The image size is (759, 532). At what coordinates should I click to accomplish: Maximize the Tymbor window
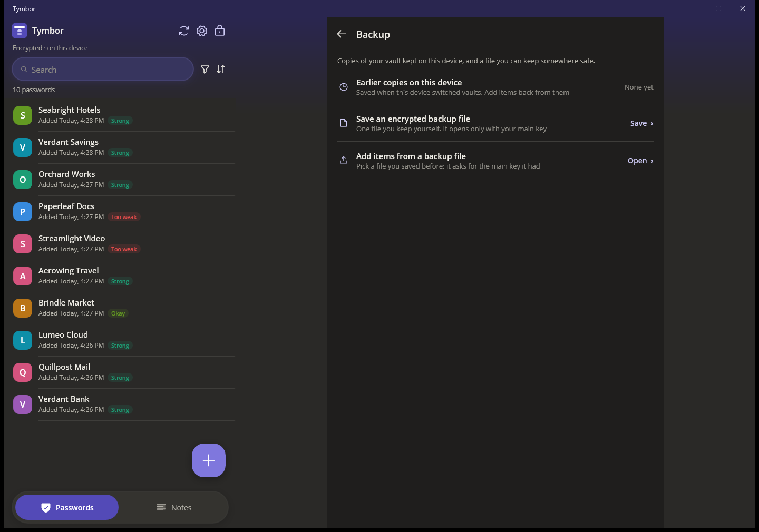[718, 8]
